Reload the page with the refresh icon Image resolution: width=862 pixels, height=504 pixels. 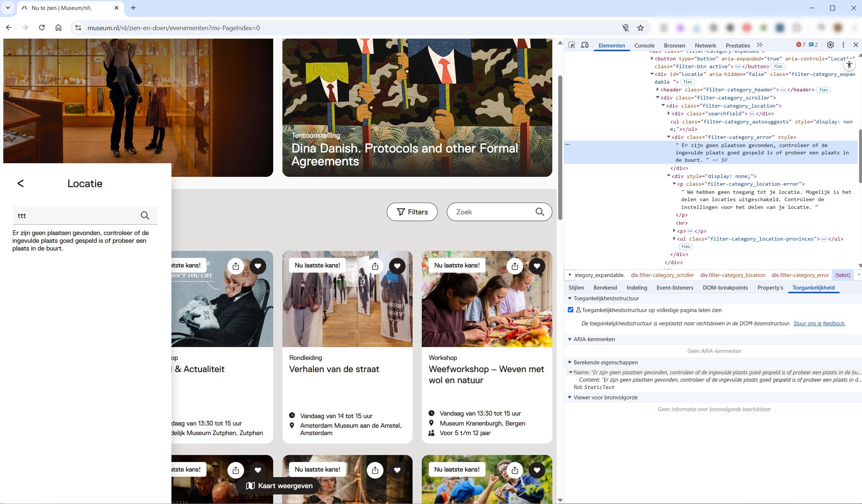pos(42,28)
